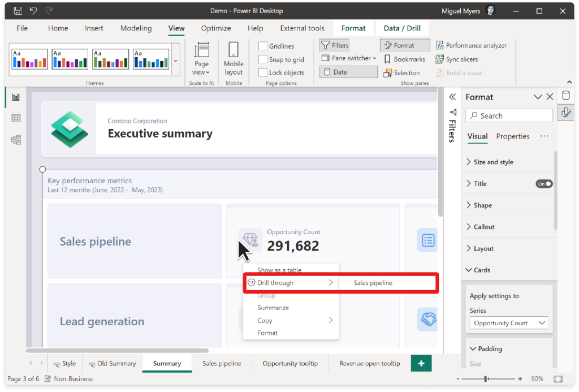Click in the Format pane Search box

click(x=509, y=115)
